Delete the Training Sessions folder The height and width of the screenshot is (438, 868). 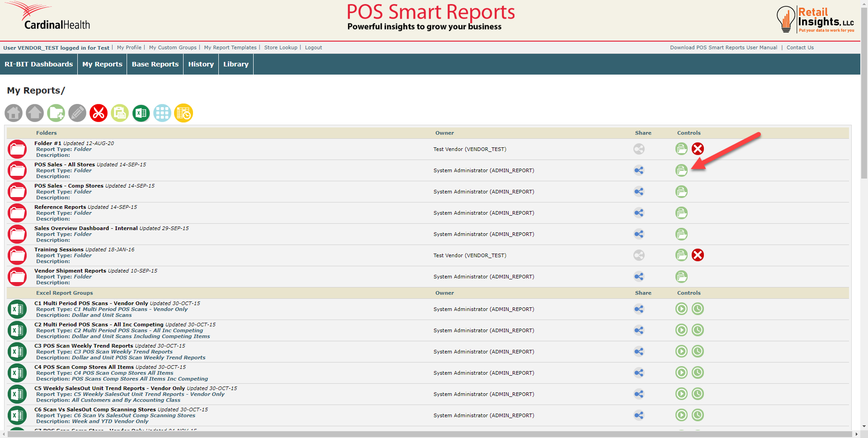(x=698, y=255)
